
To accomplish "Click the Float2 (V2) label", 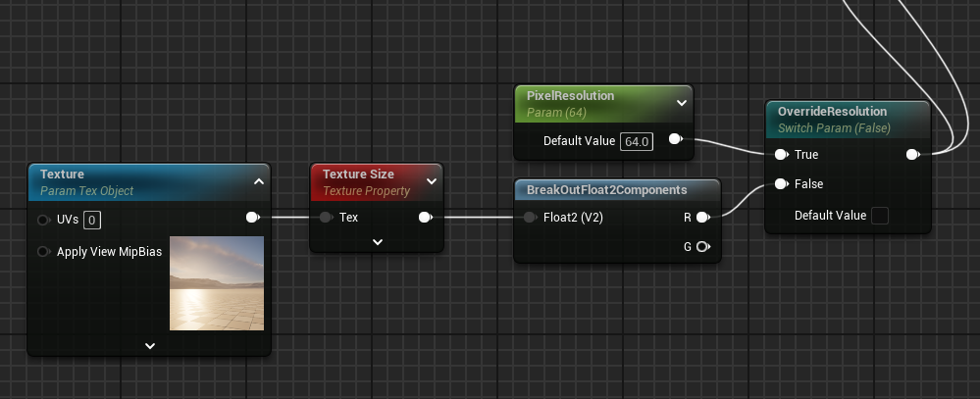I will click(573, 218).
